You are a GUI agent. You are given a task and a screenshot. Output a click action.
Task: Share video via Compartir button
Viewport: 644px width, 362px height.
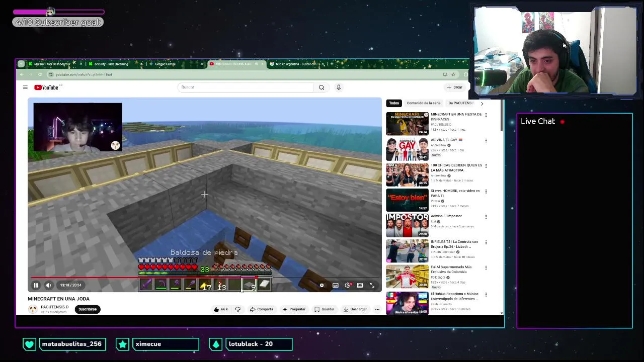pyautogui.click(x=262, y=309)
